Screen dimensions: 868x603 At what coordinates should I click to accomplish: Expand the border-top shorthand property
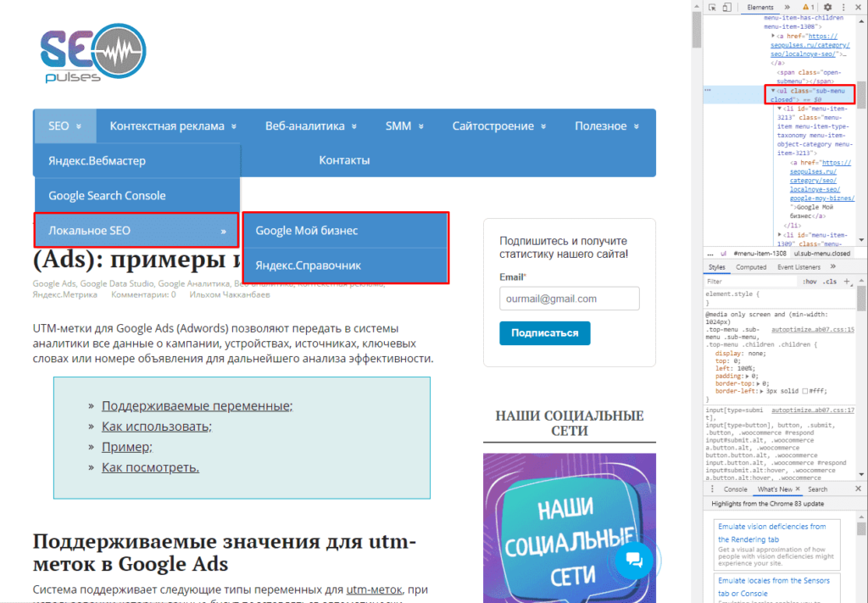759,383
